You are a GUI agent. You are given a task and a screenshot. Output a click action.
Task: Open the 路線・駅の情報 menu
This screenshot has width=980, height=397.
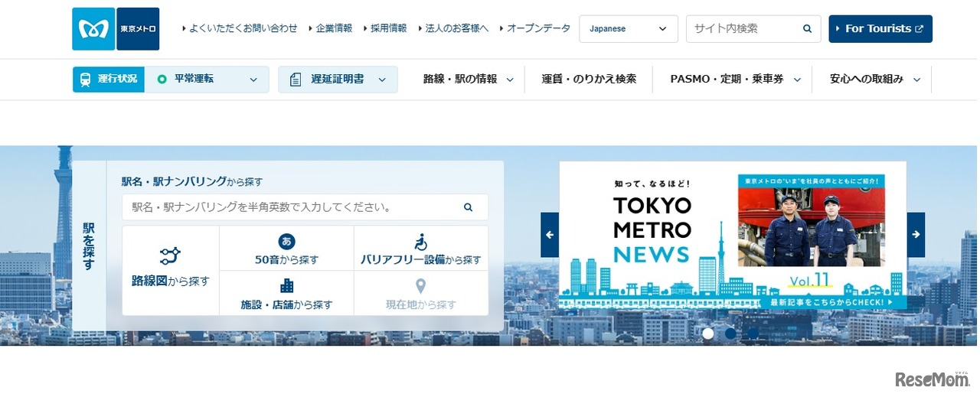pos(460,79)
